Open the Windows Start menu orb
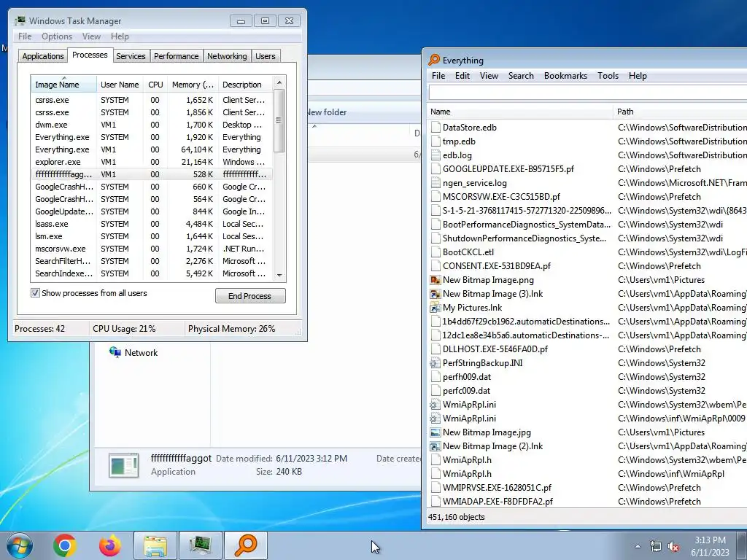Screen dimensions: 747x560 (x=20, y=545)
